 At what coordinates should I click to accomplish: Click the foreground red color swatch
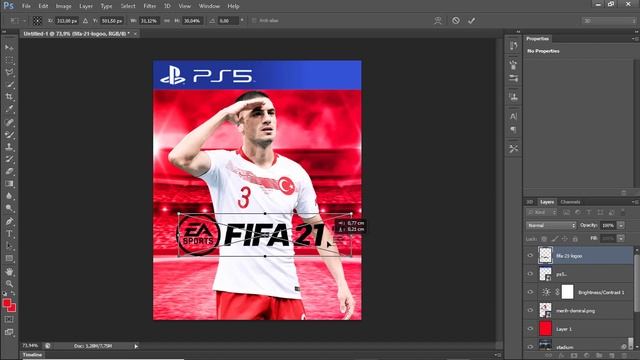tap(6, 302)
